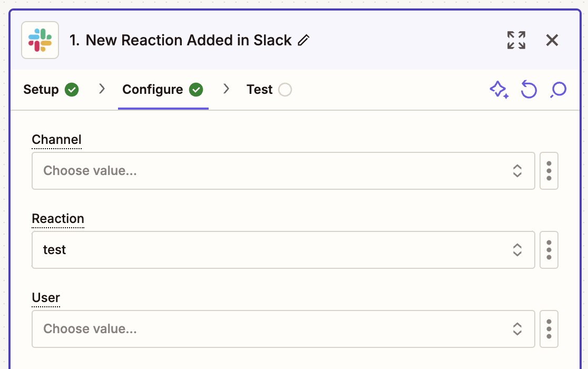588x369 pixels.
Task: Open the search icon in the toolbar
Action: click(558, 90)
